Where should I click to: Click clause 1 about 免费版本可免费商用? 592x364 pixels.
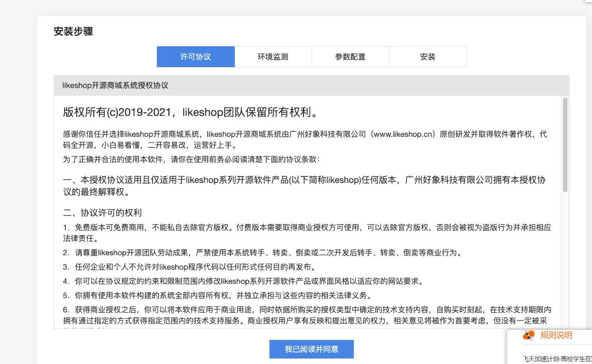tap(307, 233)
